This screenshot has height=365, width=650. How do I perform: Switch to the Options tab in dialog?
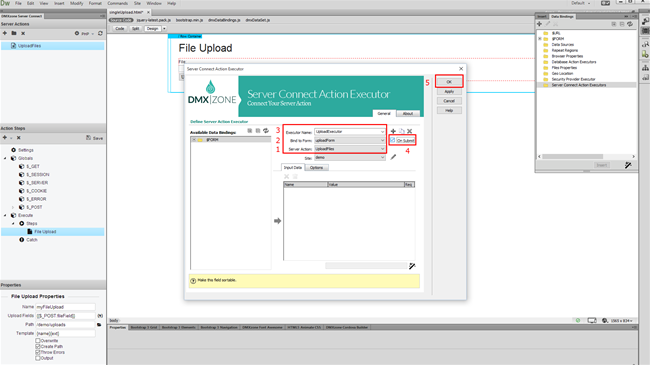316,168
